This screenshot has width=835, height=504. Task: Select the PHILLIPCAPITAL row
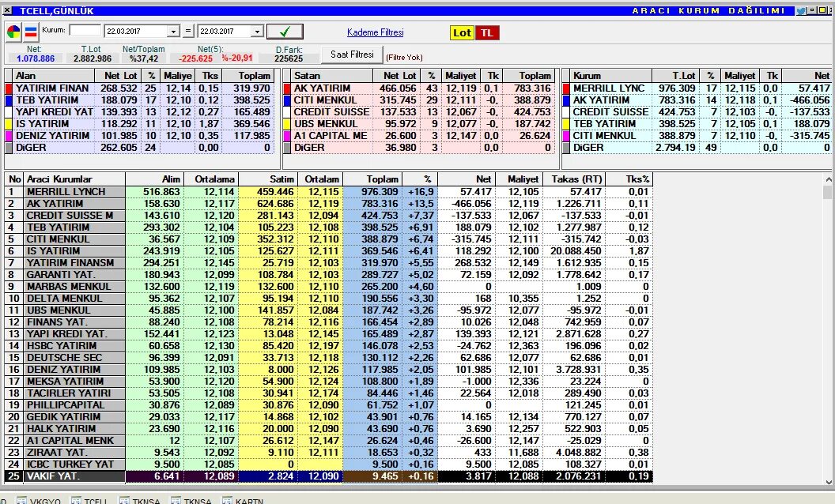click(329, 404)
